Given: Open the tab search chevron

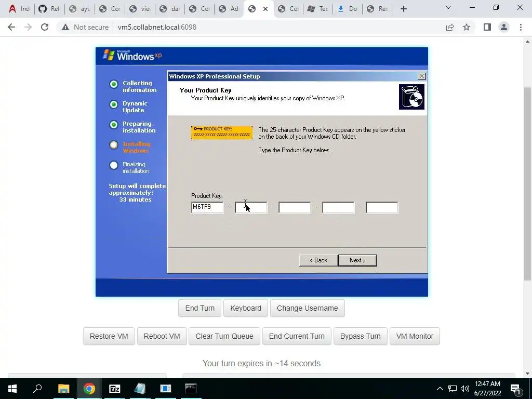Looking at the screenshot, I should pos(448,7).
